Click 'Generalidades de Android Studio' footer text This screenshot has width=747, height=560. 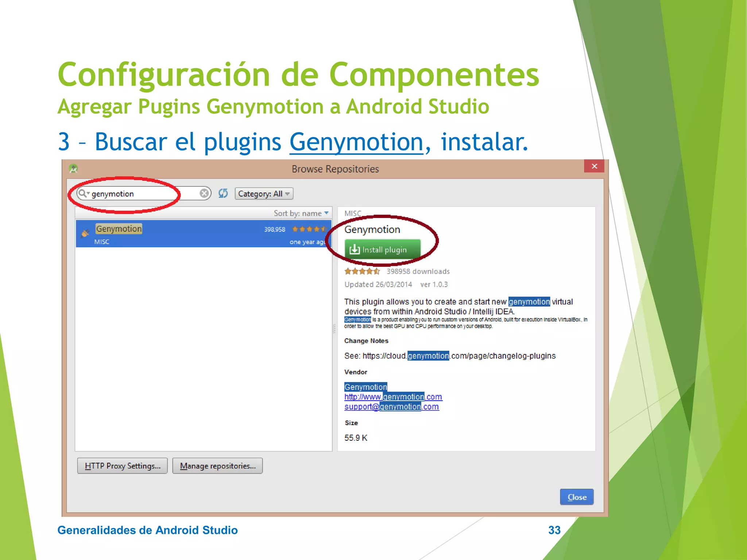click(x=148, y=530)
